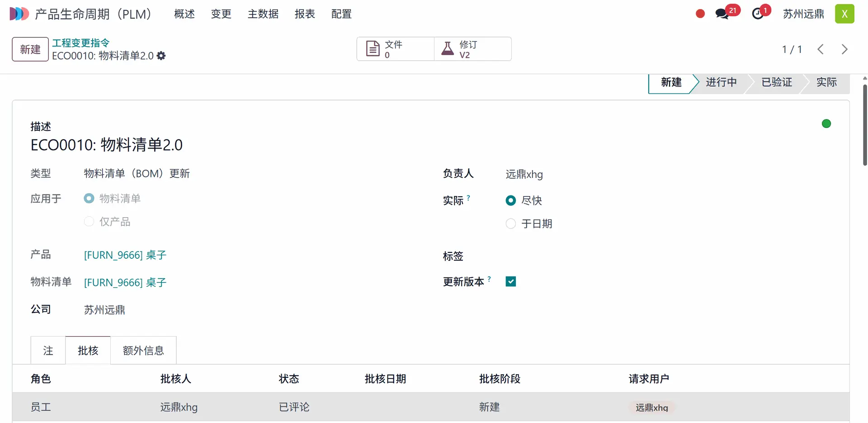
Task: Select the 于日期 radio option
Action: click(x=511, y=224)
